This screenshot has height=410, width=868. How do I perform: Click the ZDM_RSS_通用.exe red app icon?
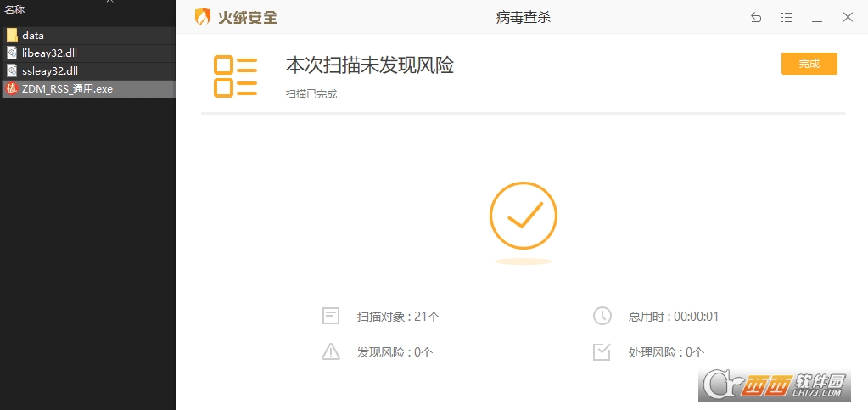point(12,88)
